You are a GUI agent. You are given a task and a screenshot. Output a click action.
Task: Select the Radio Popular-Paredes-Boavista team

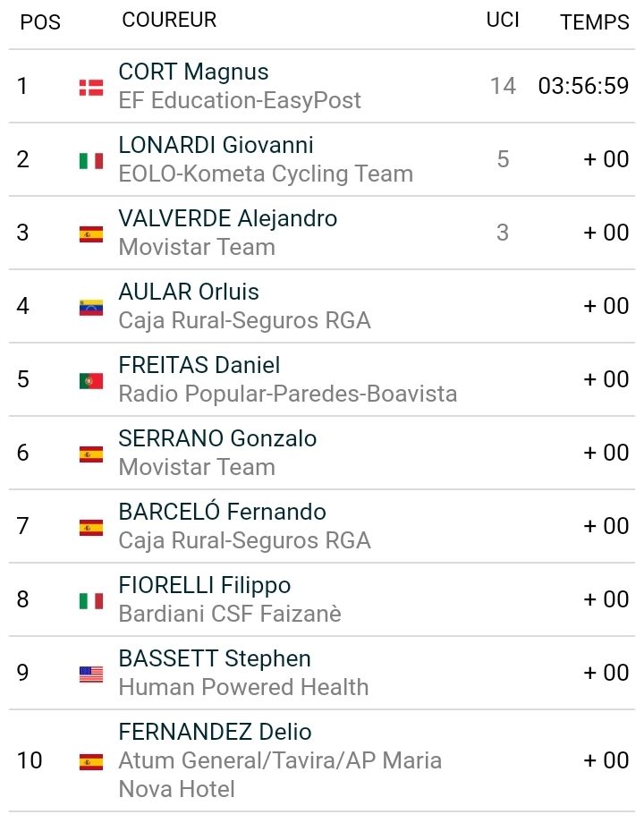(287, 394)
